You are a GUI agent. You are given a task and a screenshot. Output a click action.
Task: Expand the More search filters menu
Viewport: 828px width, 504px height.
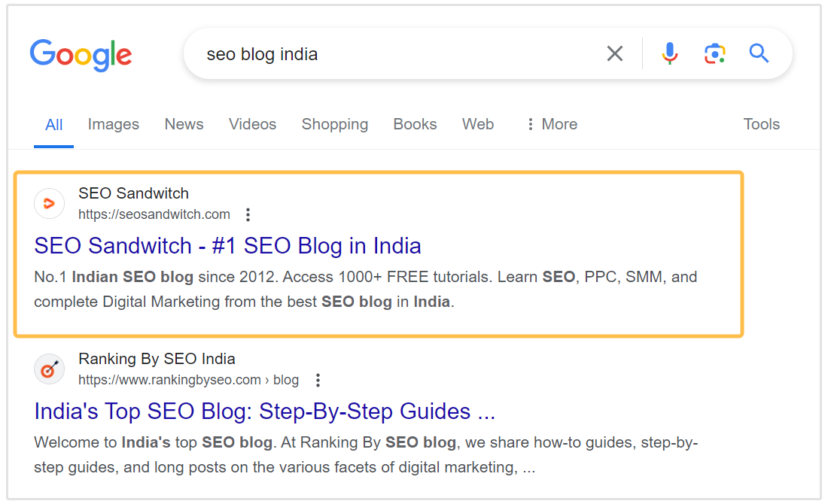[x=552, y=124]
